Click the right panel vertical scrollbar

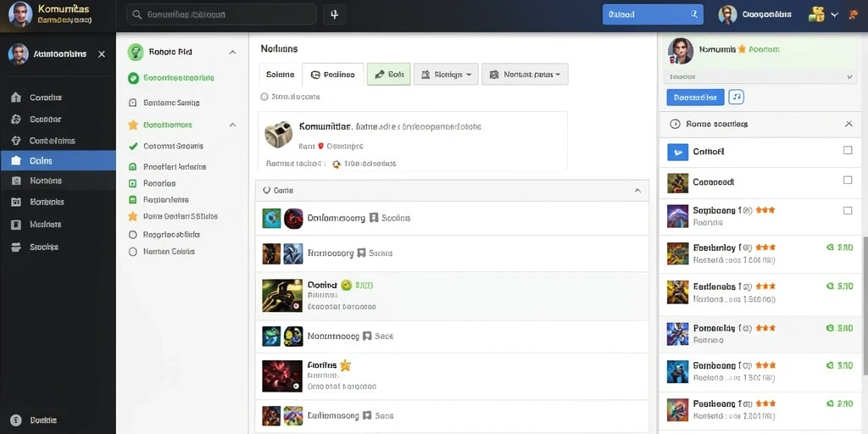(x=865, y=305)
